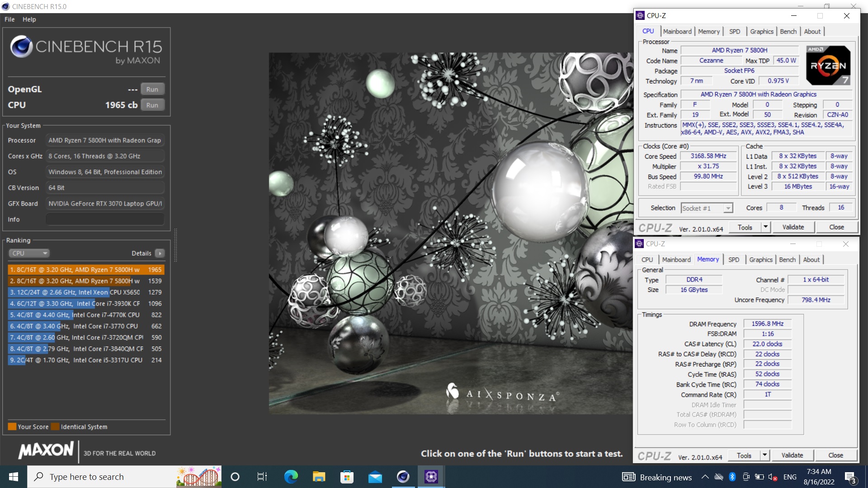Select ranking entry 1 with score 1965
The image size is (868, 488).
86,269
